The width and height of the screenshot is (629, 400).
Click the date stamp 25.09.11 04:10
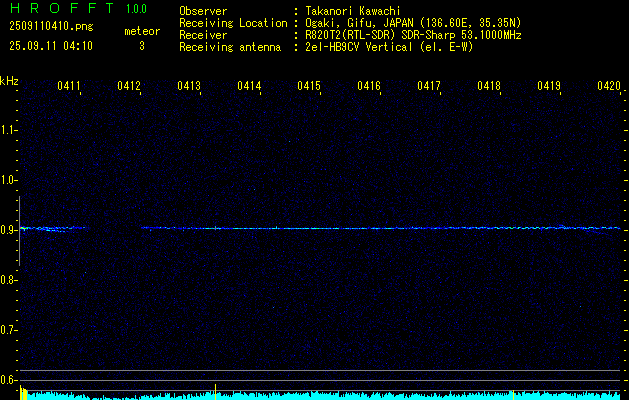(x=51, y=46)
